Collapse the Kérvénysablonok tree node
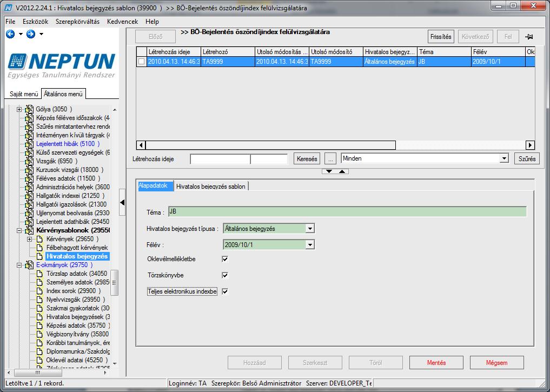The image size is (550, 392). (x=19, y=230)
